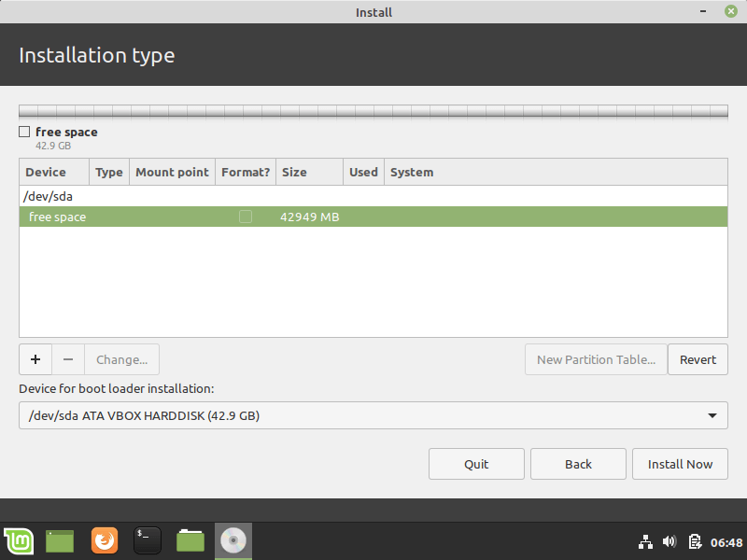Start installation with Install Now
The width and height of the screenshot is (747, 560).
click(680, 464)
